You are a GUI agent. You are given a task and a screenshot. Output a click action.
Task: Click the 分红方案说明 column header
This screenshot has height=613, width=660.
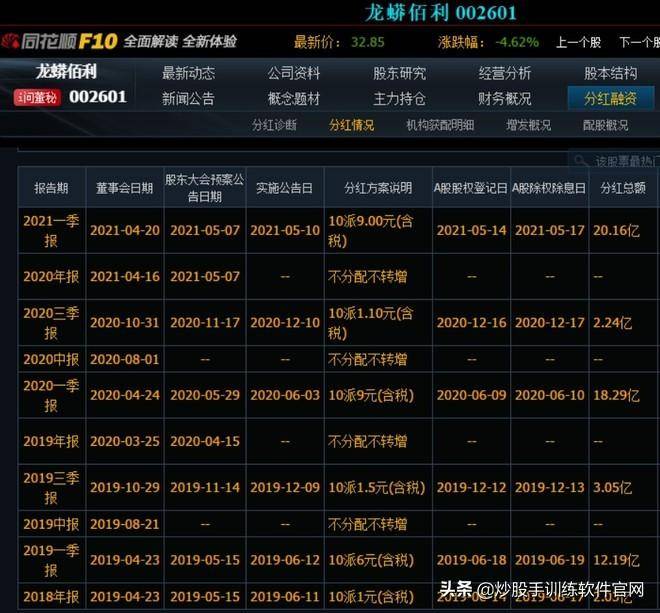point(378,188)
